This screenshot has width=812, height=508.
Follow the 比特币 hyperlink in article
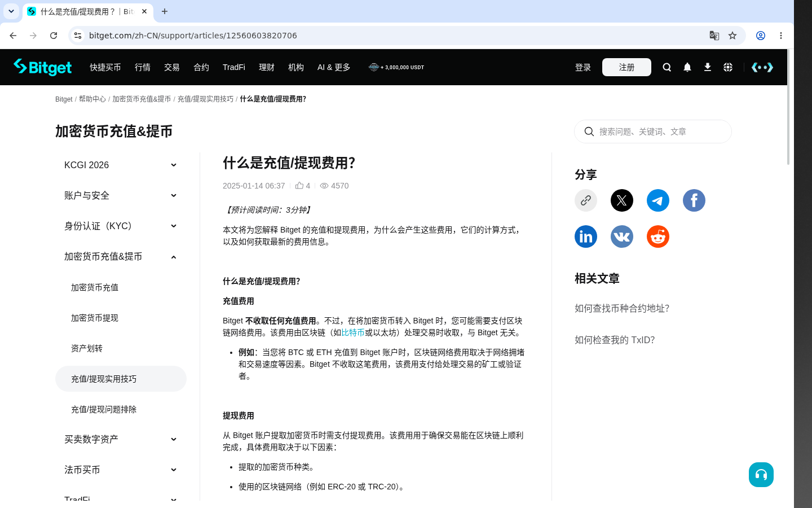tap(353, 332)
